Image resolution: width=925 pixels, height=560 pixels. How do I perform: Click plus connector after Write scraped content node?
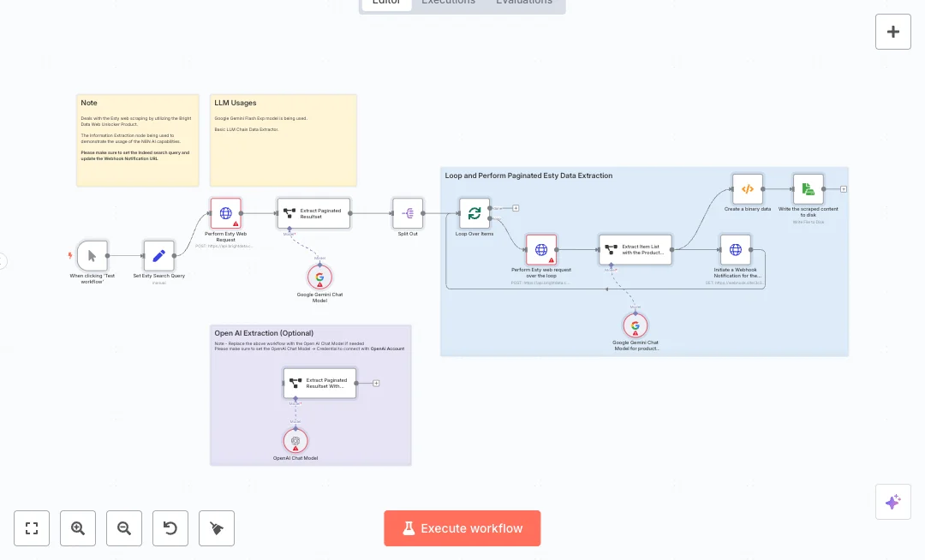[844, 189]
